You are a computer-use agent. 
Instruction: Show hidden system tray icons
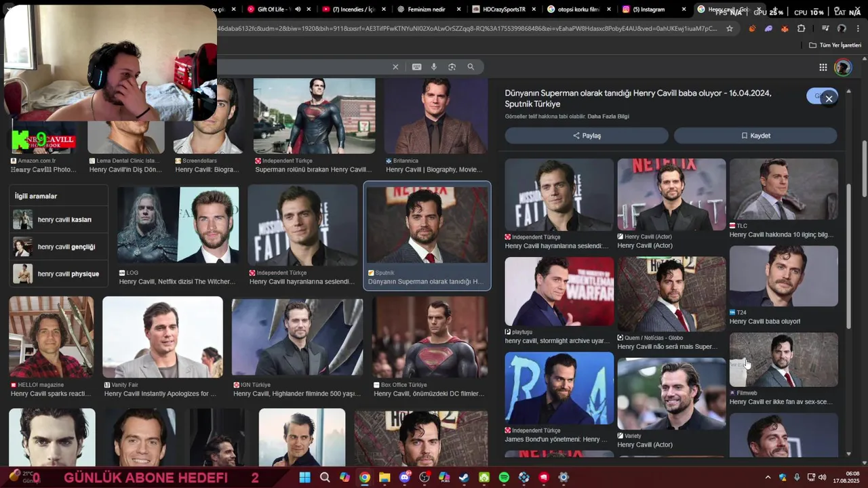(x=768, y=477)
